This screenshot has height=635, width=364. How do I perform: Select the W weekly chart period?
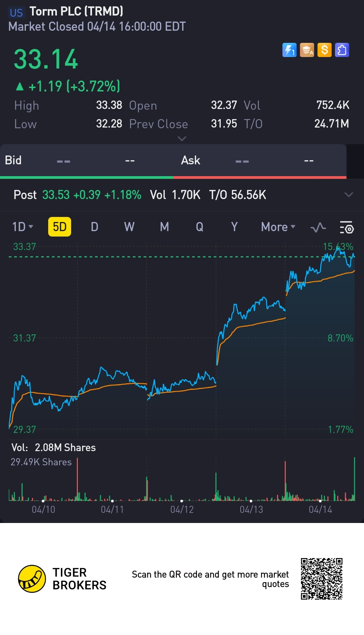[x=129, y=227]
